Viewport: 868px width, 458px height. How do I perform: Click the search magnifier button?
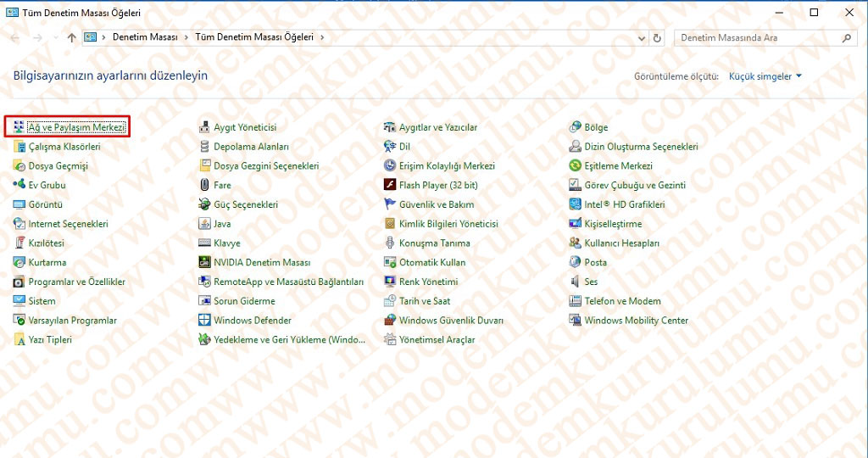847,38
